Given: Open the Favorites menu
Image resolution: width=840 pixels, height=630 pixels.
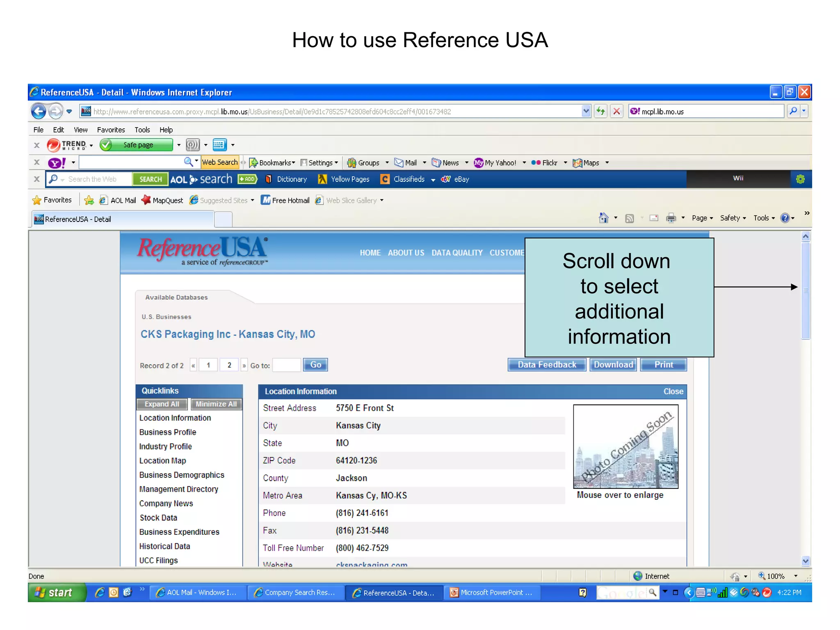Looking at the screenshot, I should [x=111, y=130].
